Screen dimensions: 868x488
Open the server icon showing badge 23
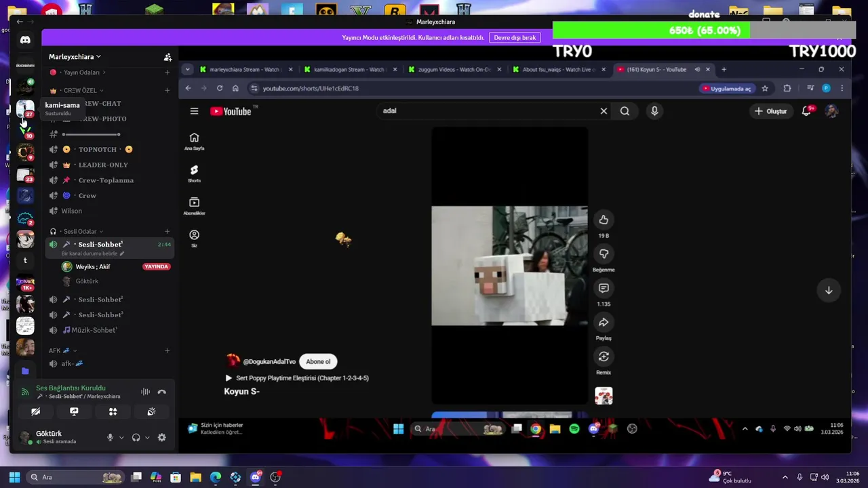pyautogui.click(x=25, y=174)
